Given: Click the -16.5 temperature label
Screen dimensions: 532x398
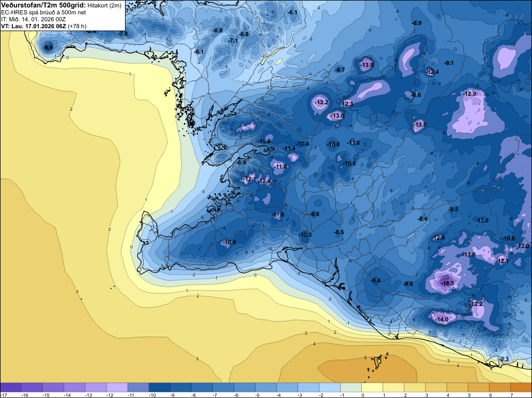Looking at the screenshot, I should [x=447, y=283].
